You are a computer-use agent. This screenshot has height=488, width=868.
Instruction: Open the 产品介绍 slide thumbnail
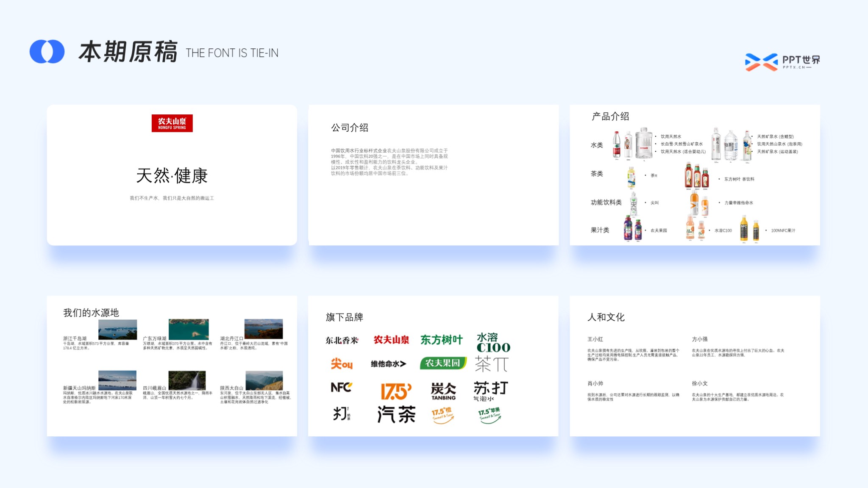click(695, 175)
